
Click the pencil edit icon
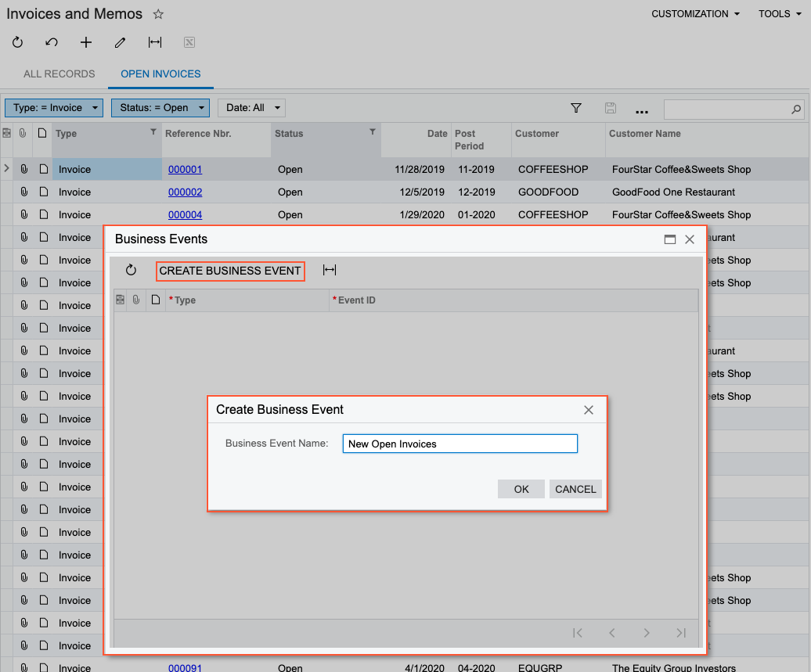coord(120,43)
